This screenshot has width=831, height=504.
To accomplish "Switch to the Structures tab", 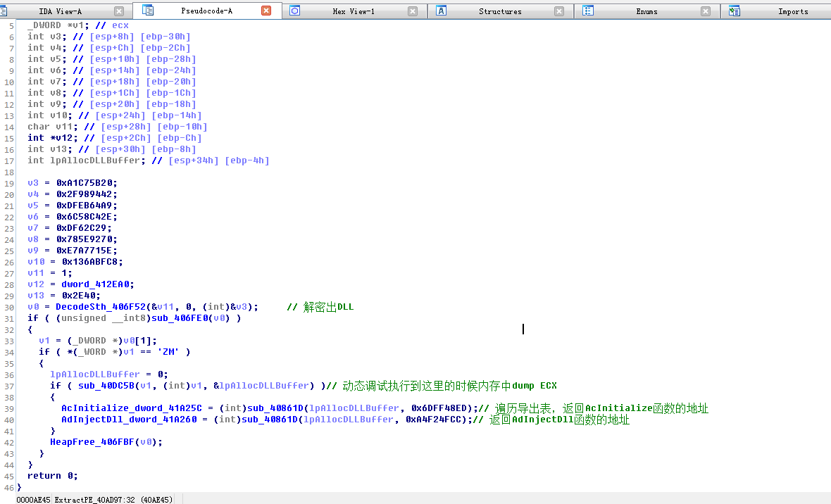I will pos(500,11).
